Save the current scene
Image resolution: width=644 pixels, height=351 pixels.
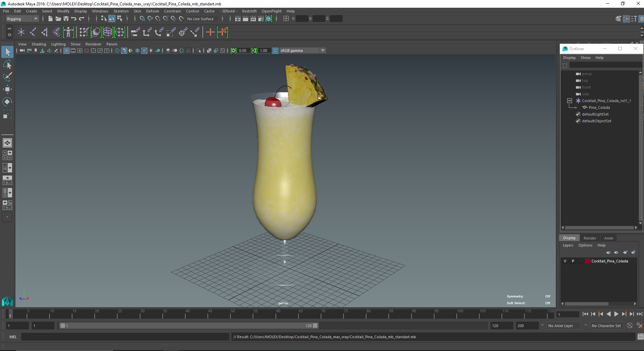66,19
